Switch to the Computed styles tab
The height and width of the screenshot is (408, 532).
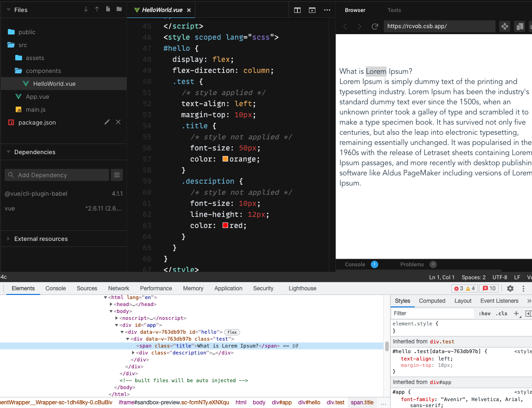click(432, 301)
